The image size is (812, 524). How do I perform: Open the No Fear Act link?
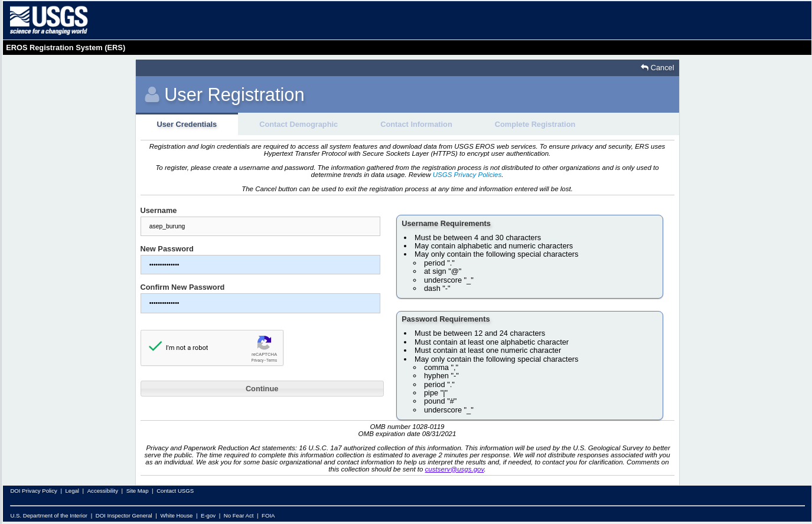[239, 516]
